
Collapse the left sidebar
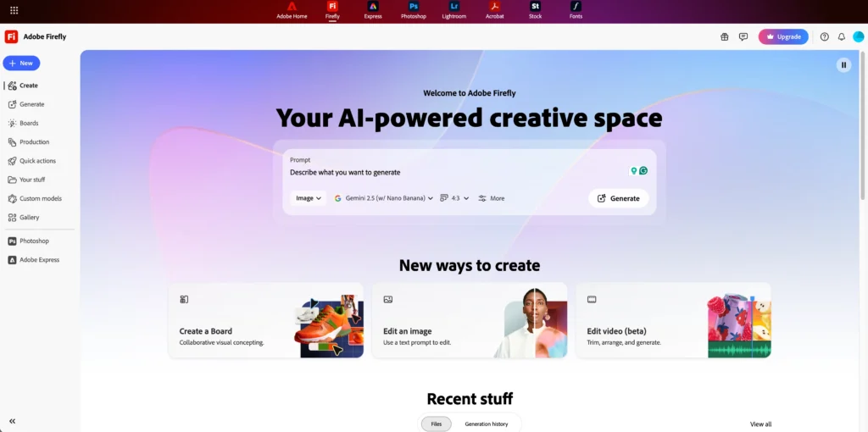coord(12,421)
